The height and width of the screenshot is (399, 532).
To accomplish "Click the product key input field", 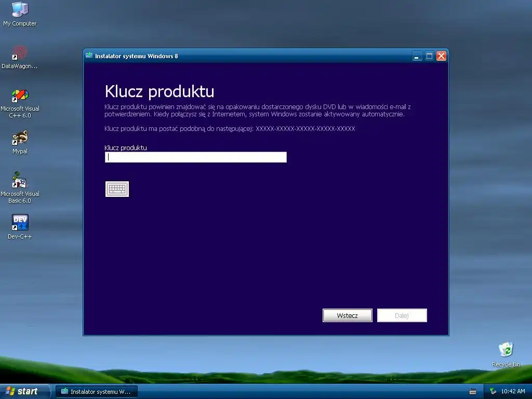I will (x=196, y=157).
